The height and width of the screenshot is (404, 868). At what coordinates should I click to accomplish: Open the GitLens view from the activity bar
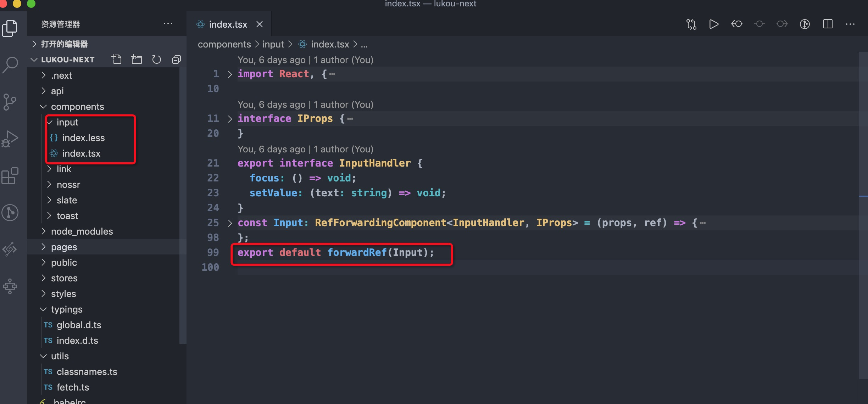pos(10,213)
